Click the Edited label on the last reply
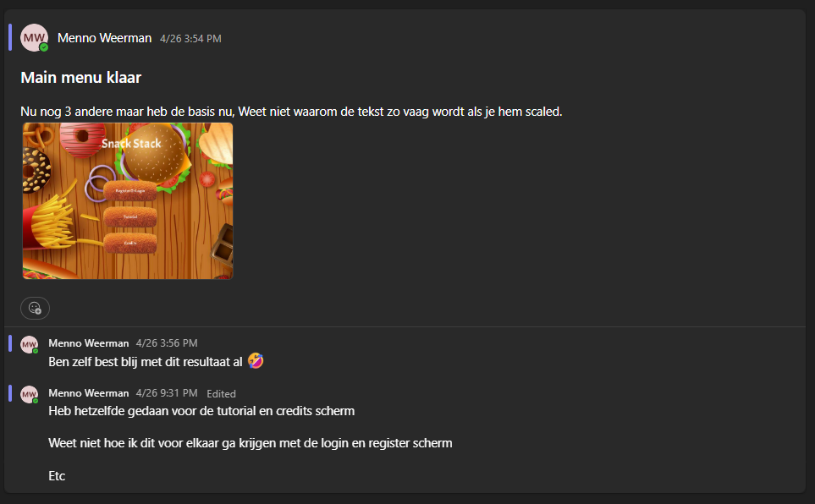Viewport: 815px width, 504px height. [222, 394]
